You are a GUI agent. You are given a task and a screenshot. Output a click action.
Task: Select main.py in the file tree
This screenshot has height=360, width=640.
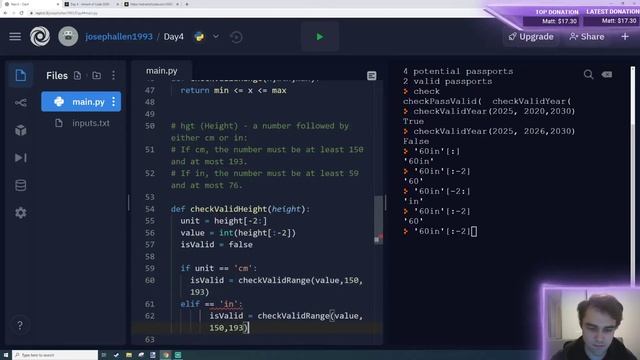[81, 102]
